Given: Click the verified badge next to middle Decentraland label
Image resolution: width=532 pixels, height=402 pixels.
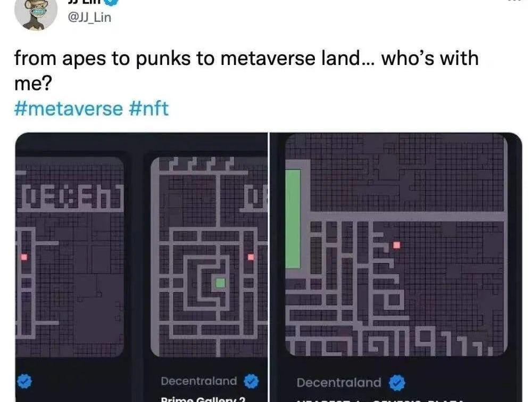Looking at the screenshot, I should pyautogui.click(x=252, y=381).
